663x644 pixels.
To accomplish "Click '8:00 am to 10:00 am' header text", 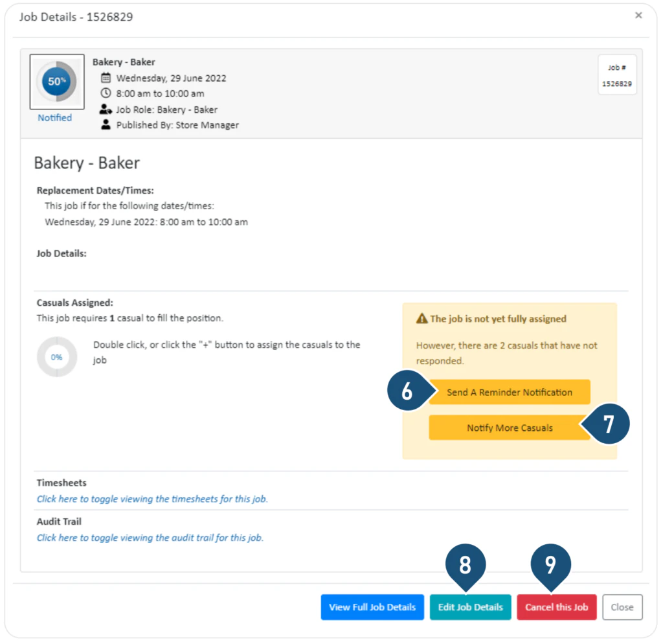I will coord(161,93).
